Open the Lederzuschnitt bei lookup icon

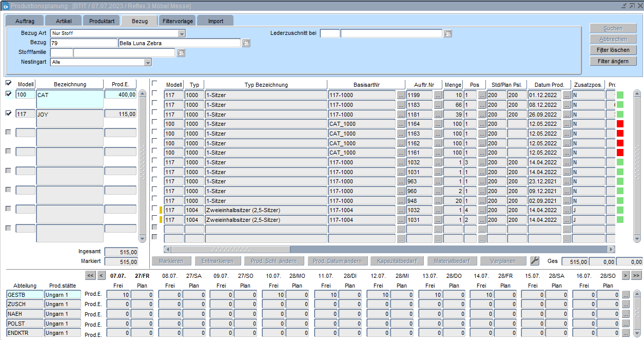pos(448,33)
